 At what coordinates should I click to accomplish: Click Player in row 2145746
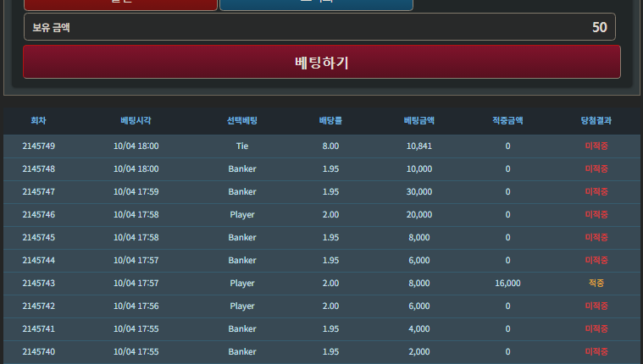click(x=242, y=215)
